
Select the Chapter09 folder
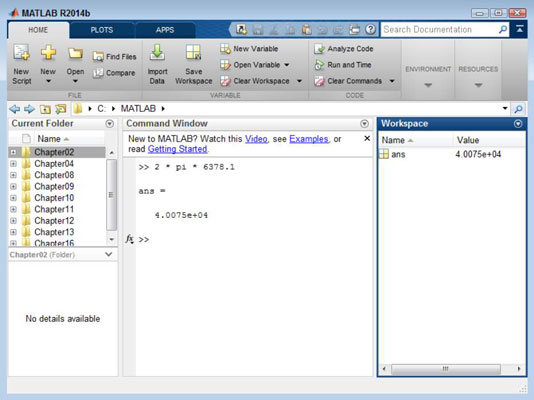tap(54, 187)
